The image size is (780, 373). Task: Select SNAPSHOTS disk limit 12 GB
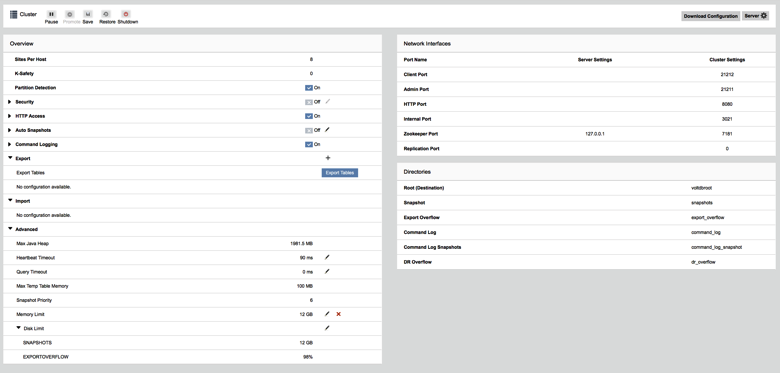tap(306, 343)
